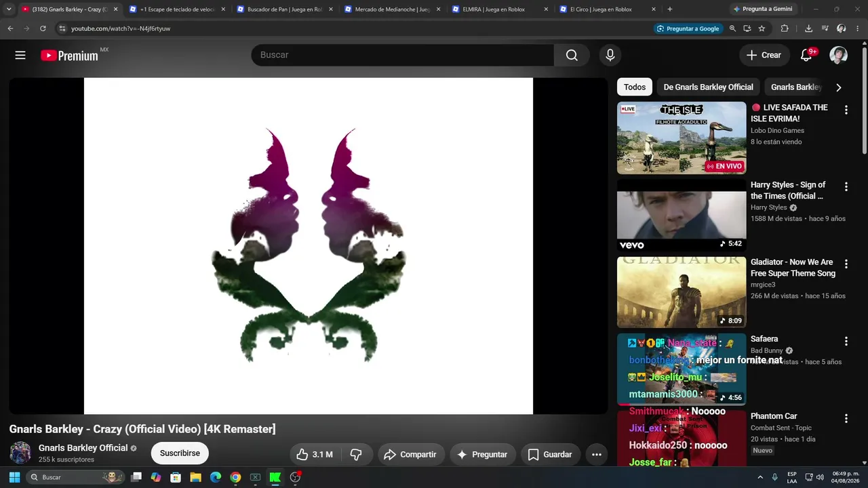Open Chrome from the taskbar
The width and height of the screenshot is (868, 488).
point(235,477)
